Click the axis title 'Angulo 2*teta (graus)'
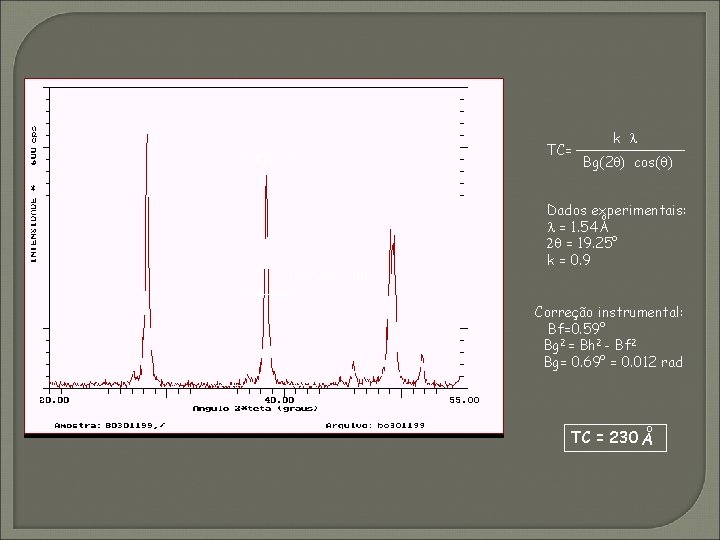720x540 pixels. coord(255,409)
